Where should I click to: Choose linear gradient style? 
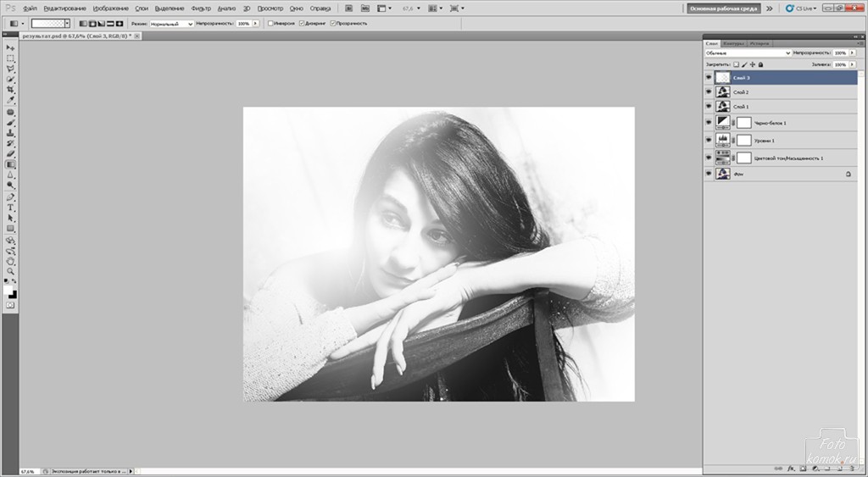(x=83, y=24)
